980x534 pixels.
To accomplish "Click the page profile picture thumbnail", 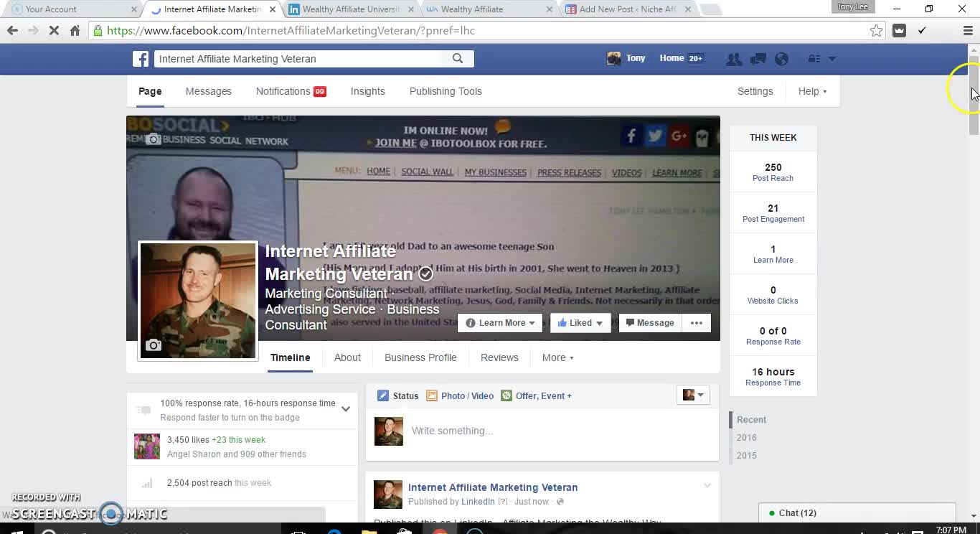I will click(x=198, y=301).
